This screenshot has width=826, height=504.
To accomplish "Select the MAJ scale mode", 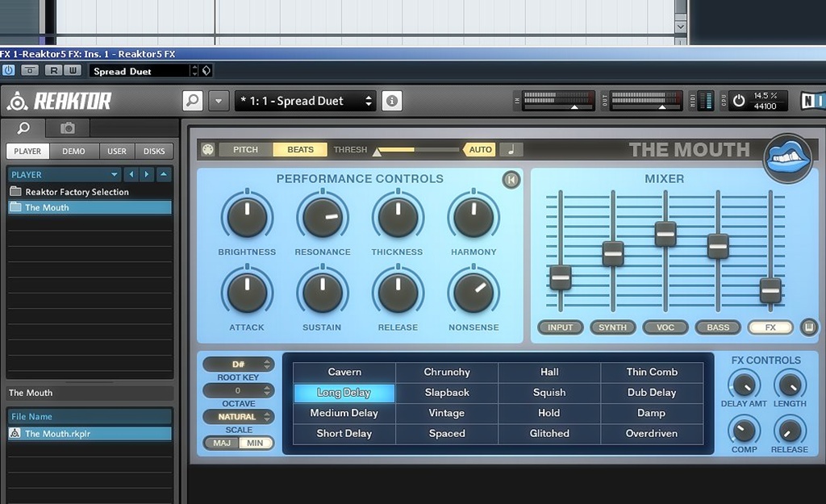I will point(222,443).
